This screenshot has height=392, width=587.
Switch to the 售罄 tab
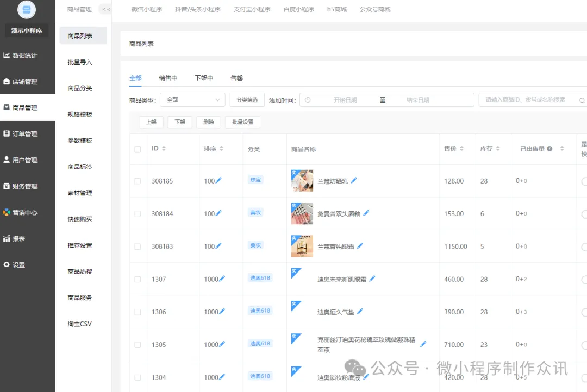click(x=236, y=78)
